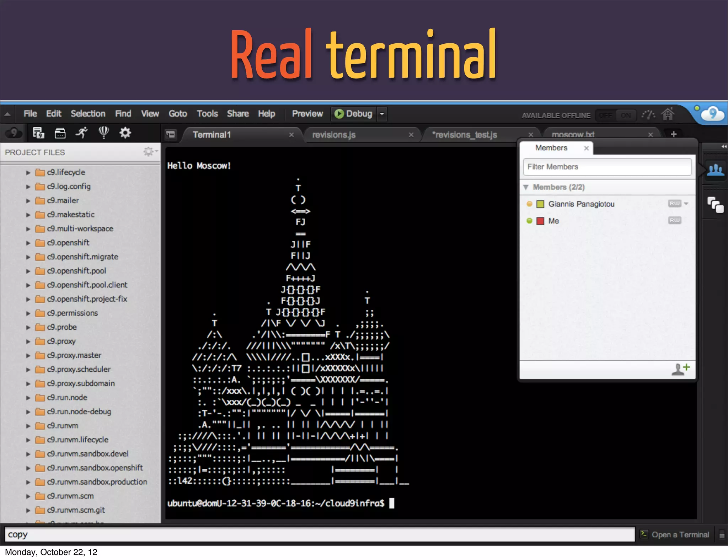The height and width of the screenshot is (560, 728).
Task: Switch to the revisions.js tab
Action: pyautogui.click(x=334, y=135)
